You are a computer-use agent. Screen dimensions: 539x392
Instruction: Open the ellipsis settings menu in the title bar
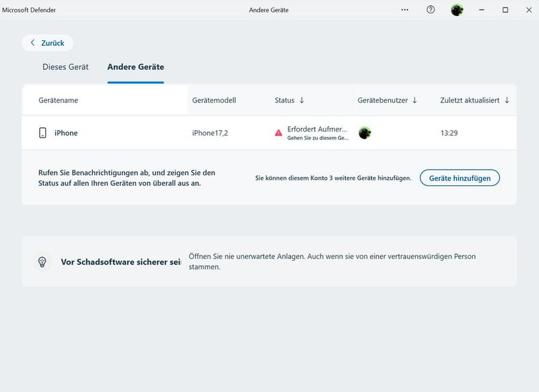pyautogui.click(x=404, y=9)
